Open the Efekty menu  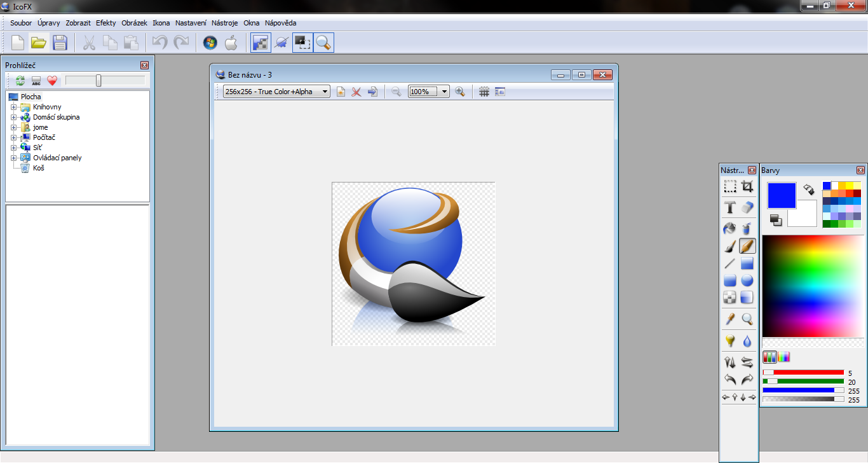(106, 23)
